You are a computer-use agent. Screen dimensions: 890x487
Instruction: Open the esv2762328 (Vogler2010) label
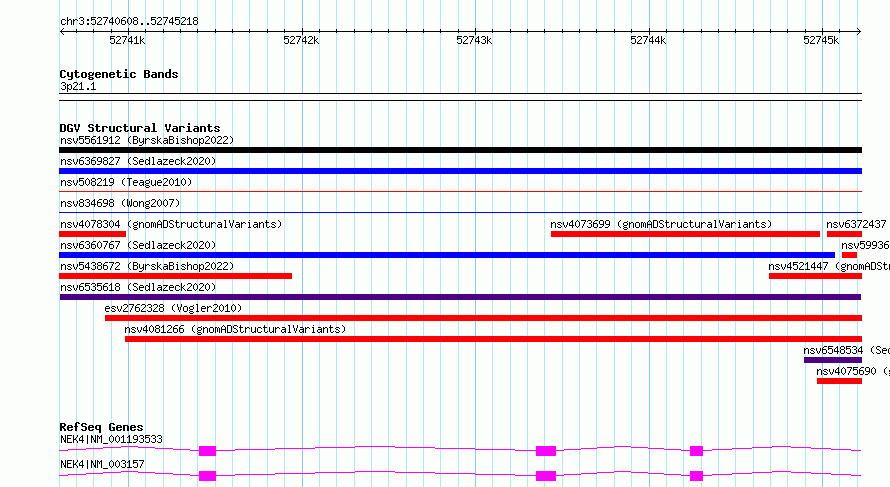[x=173, y=308]
